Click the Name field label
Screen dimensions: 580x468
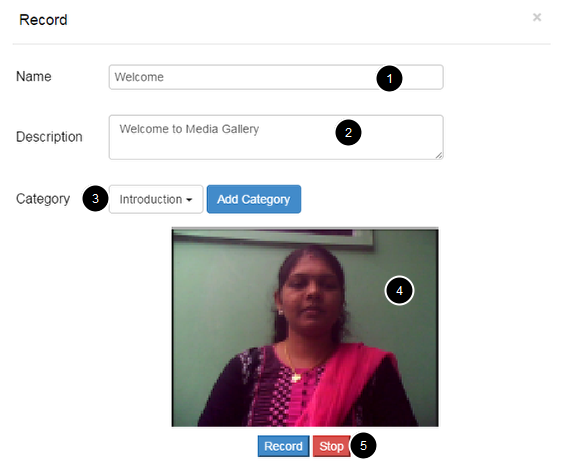[x=34, y=77]
